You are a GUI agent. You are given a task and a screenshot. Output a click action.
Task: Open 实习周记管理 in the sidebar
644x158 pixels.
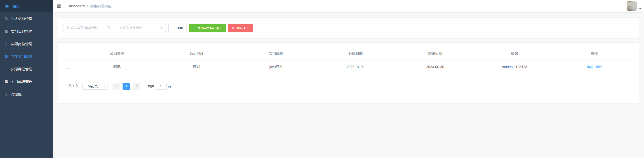pyautogui.click(x=22, y=69)
